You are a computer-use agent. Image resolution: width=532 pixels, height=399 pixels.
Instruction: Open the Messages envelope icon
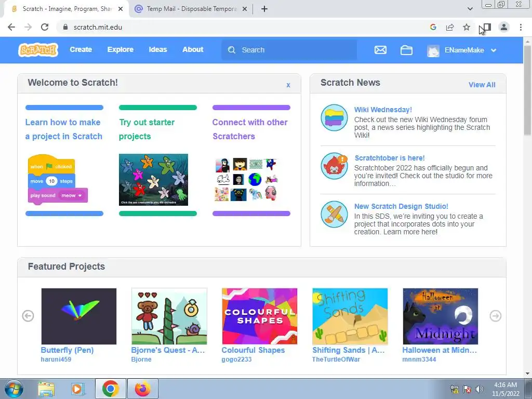pos(380,50)
